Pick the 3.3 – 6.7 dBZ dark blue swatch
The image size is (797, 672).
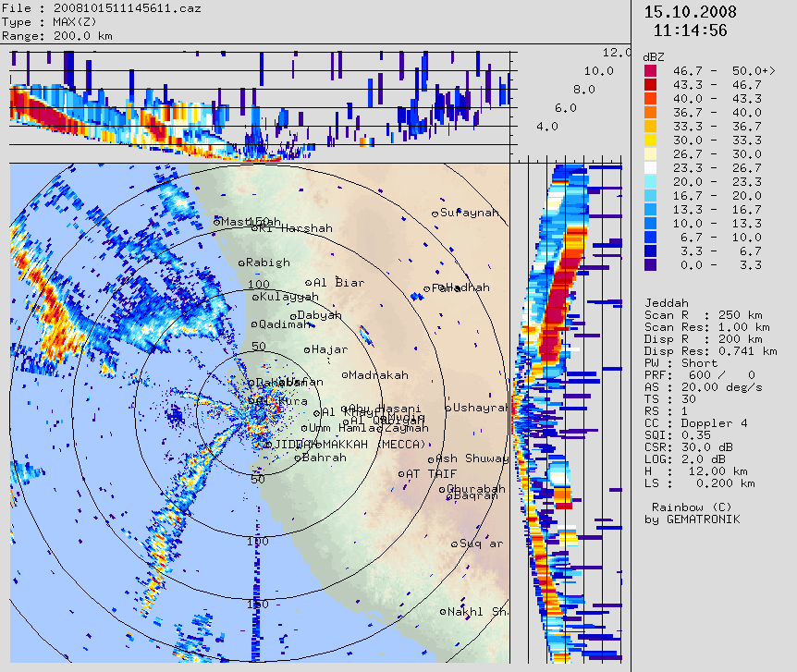tap(650, 251)
